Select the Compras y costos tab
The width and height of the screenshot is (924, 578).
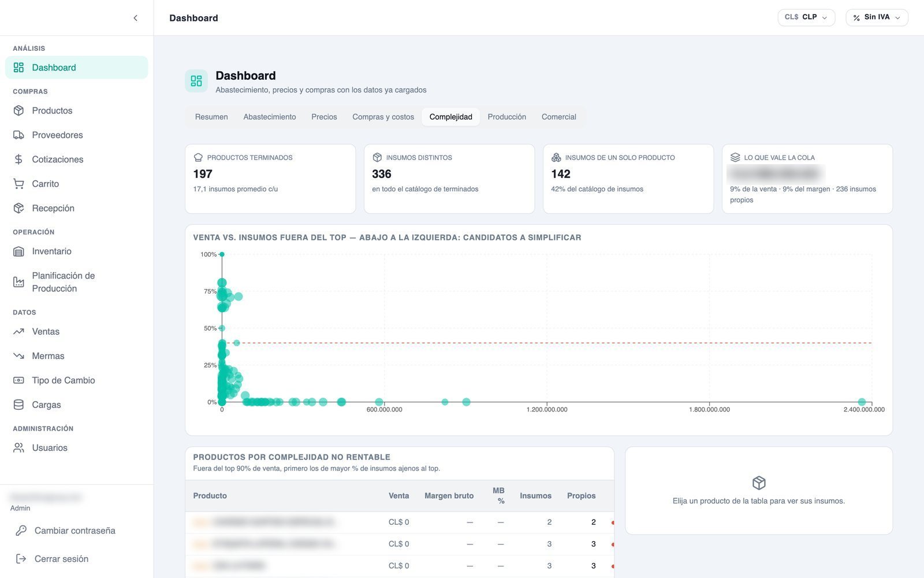[x=383, y=117]
